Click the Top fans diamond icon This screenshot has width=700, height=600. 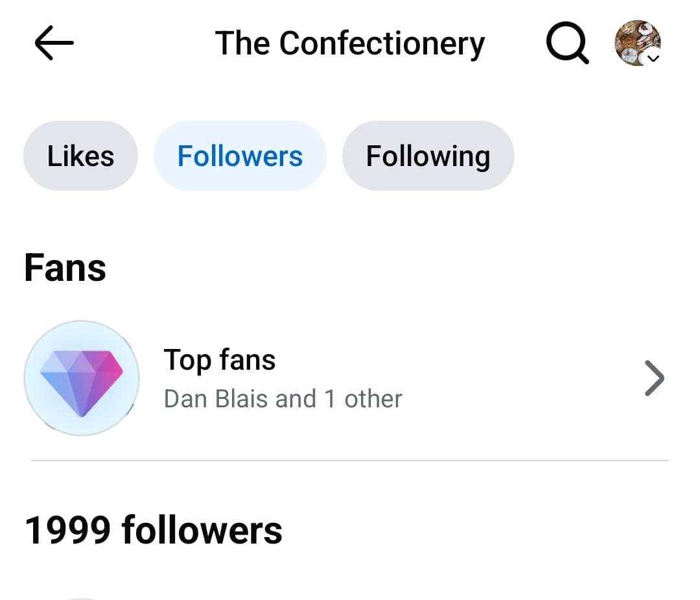tap(82, 378)
